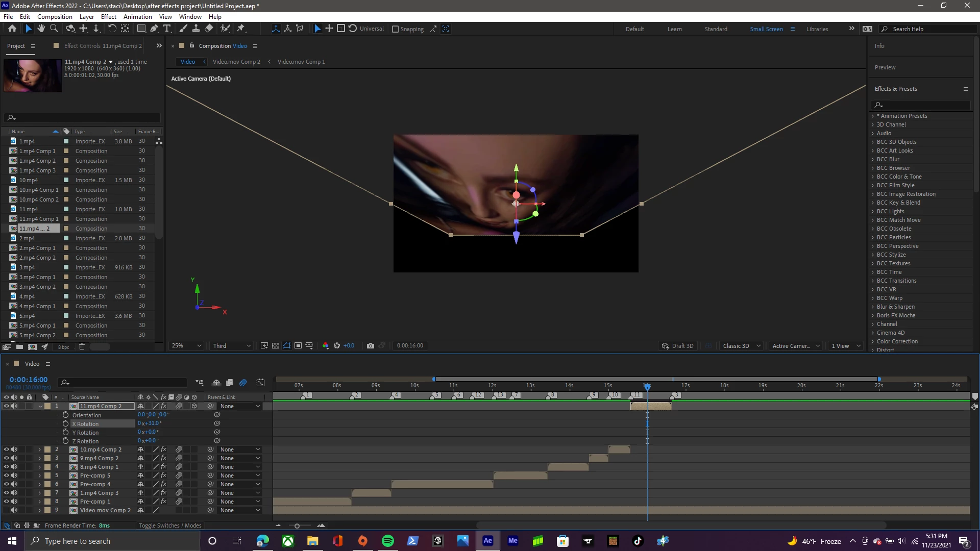The height and width of the screenshot is (551, 980).
Task: Click the delete trash icon in Project panel
Action: [x=82, y=347]
